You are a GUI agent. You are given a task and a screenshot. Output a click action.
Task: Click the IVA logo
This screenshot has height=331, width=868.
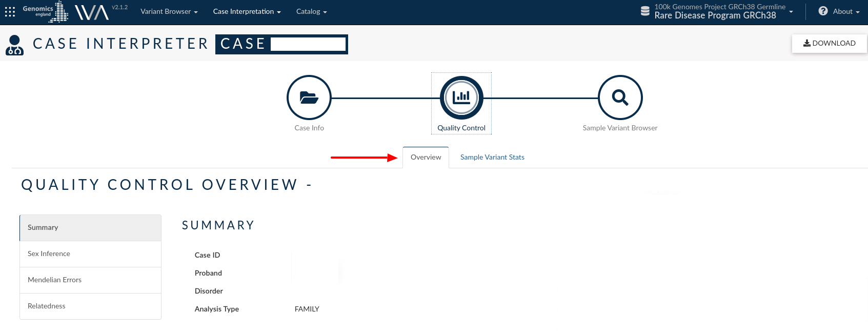92,12
